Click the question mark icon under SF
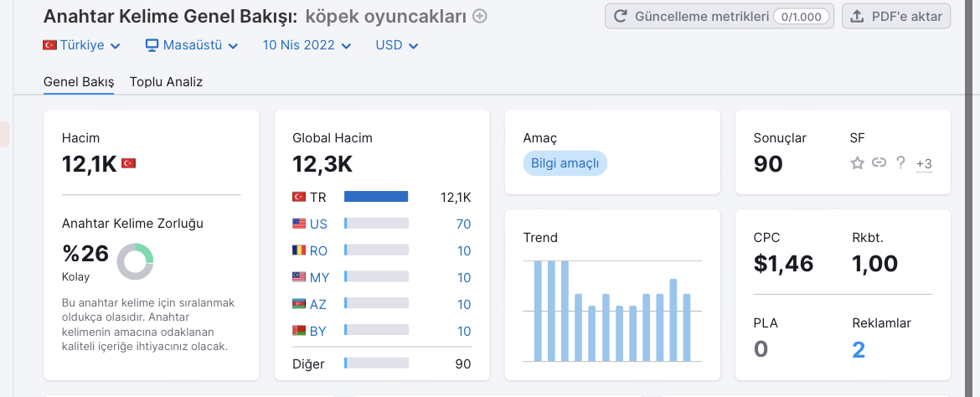 (x=900, y=163)
